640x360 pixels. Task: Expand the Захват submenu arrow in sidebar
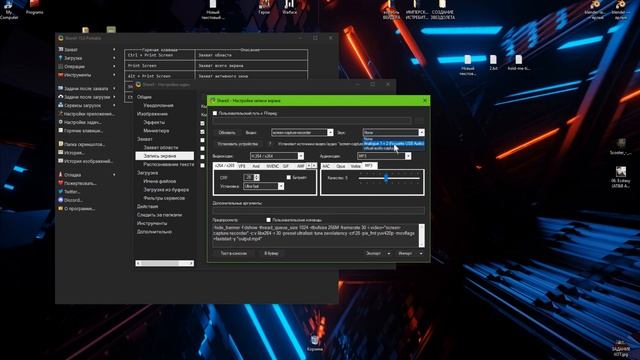pyautogui.click(x=114, y=49)
